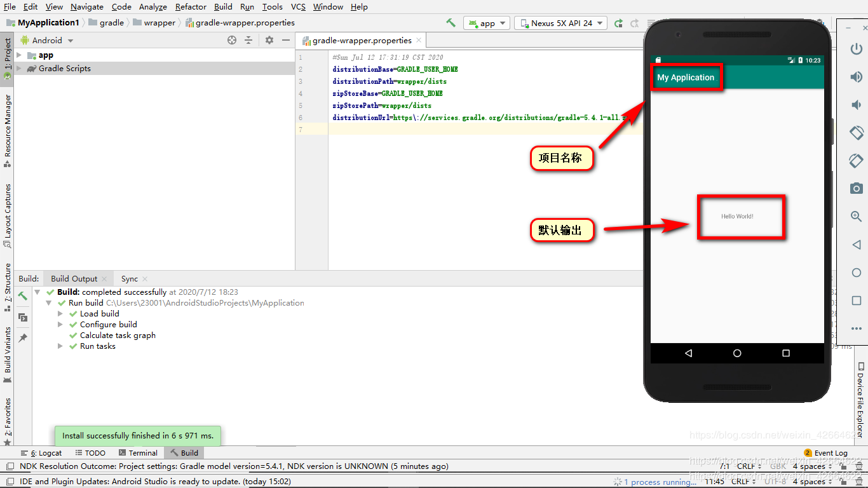Switch to the Sync tab

[x=129, y=279]
